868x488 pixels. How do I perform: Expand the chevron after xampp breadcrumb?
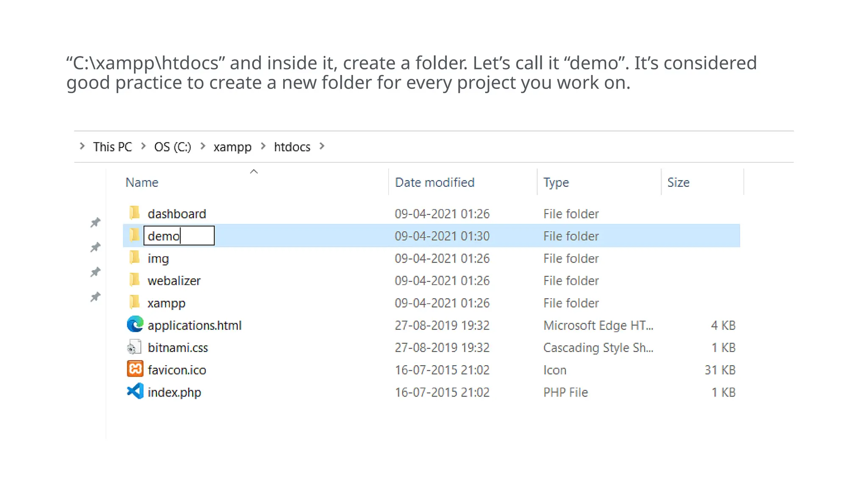pos(263,146)
